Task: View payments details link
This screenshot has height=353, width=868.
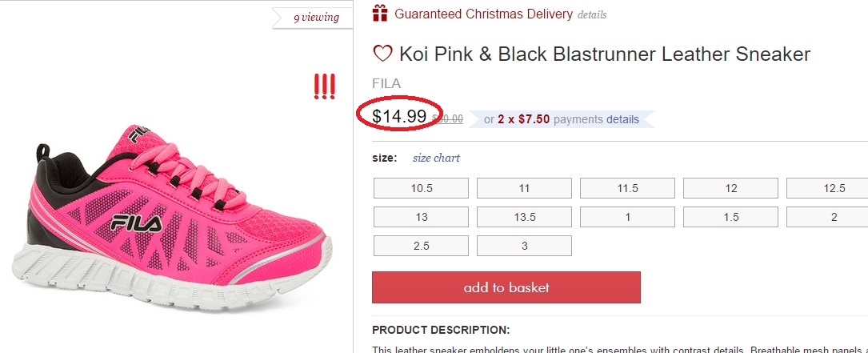Action: pyautogui.click(x=622, y=119)
